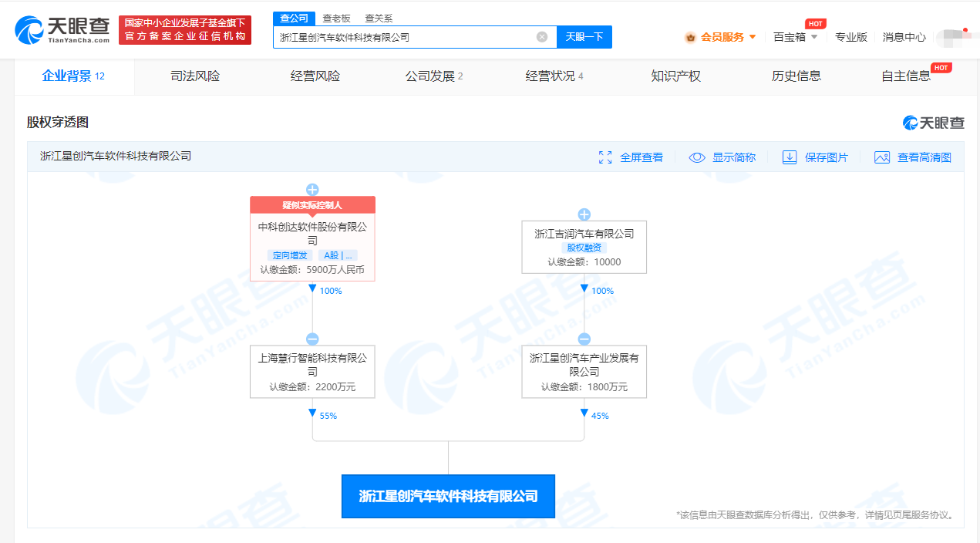This screenshot has width=980, height=543.
Task: Click the 查看高清图 link
Action: [x=924, y=157]
